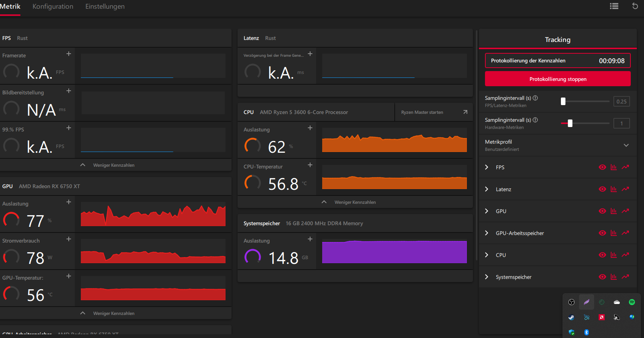
Task: Click the AMD Ryzen 5 3600 processor name
Action: coord(304,112)
